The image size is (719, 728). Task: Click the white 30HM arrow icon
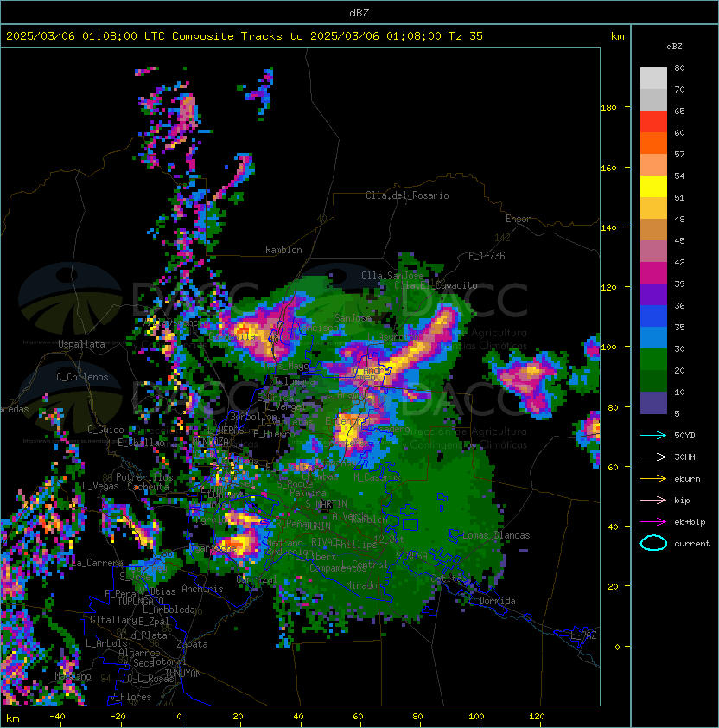[x=653, y=457]
